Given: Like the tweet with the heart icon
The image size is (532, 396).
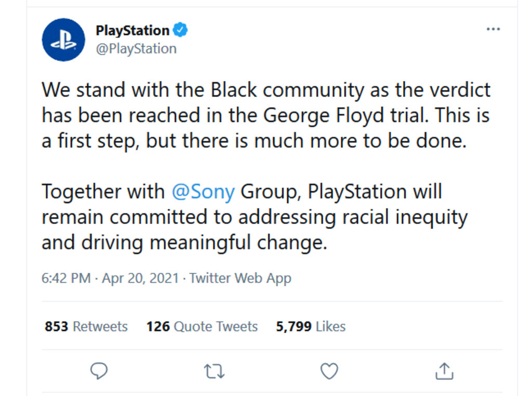Looking at the screenshot, I should tap(329, 371).
